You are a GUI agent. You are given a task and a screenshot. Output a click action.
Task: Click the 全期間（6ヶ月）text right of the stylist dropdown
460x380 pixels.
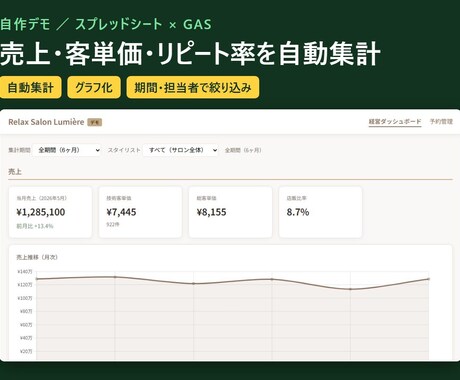pyautogui.click(x=243, y=150)
